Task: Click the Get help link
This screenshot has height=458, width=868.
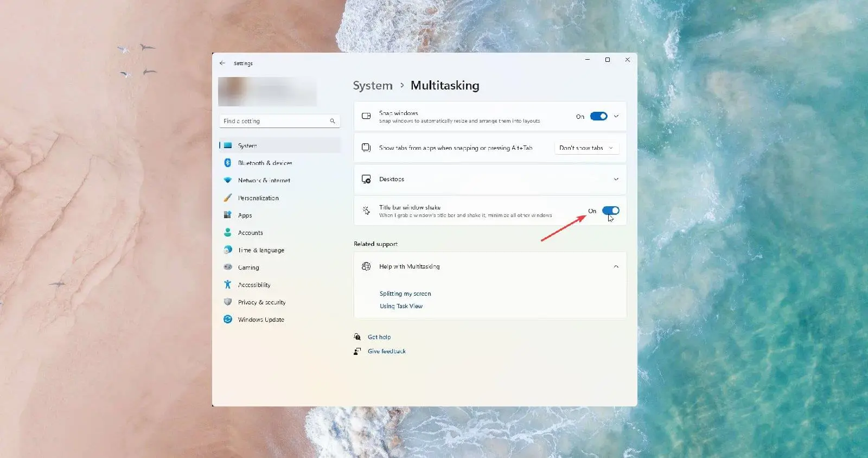Action: click(x=379, y=337)
